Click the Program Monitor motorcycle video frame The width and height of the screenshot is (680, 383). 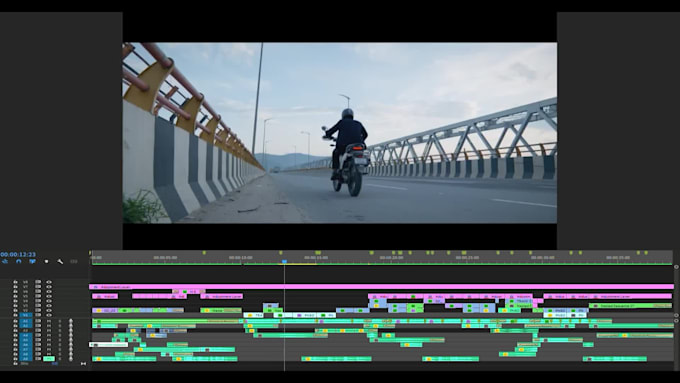click(340, 133)
